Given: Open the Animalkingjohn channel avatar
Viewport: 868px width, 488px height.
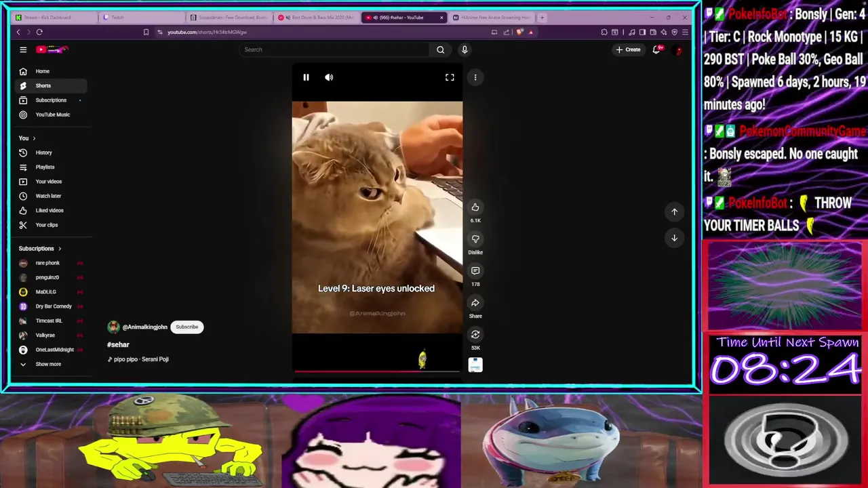Looking at the screenshot, I should 113,327.
